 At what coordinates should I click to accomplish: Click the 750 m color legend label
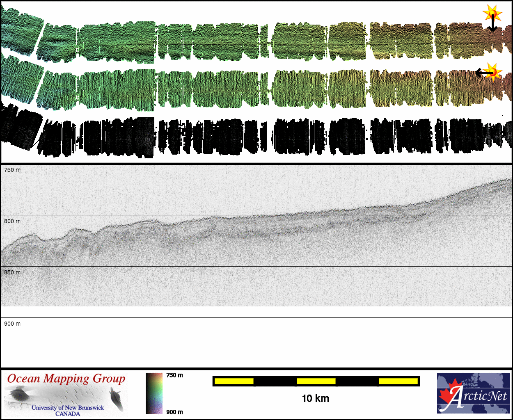(x=175, y=375)
